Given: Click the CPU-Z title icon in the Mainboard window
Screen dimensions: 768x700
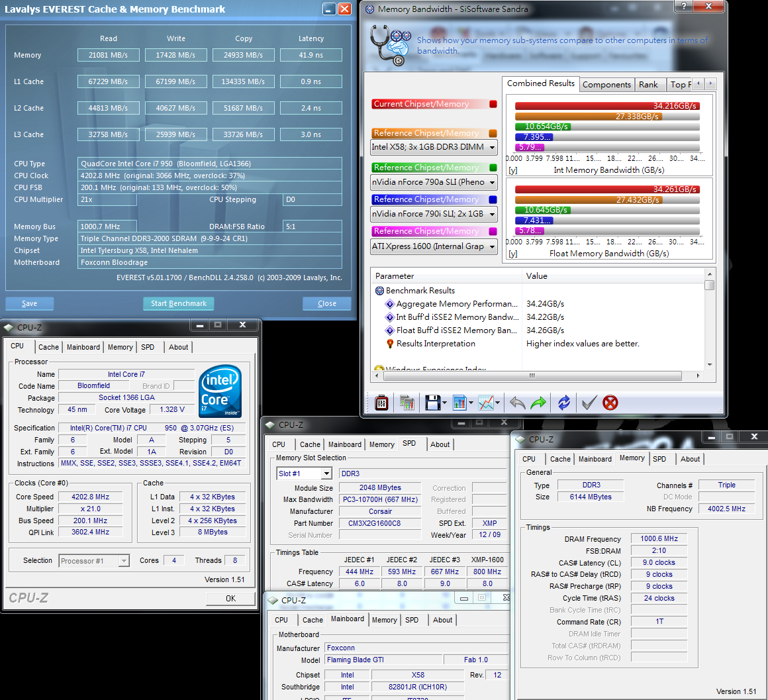Looking at the screenshot, I should (x=272, y=600).
